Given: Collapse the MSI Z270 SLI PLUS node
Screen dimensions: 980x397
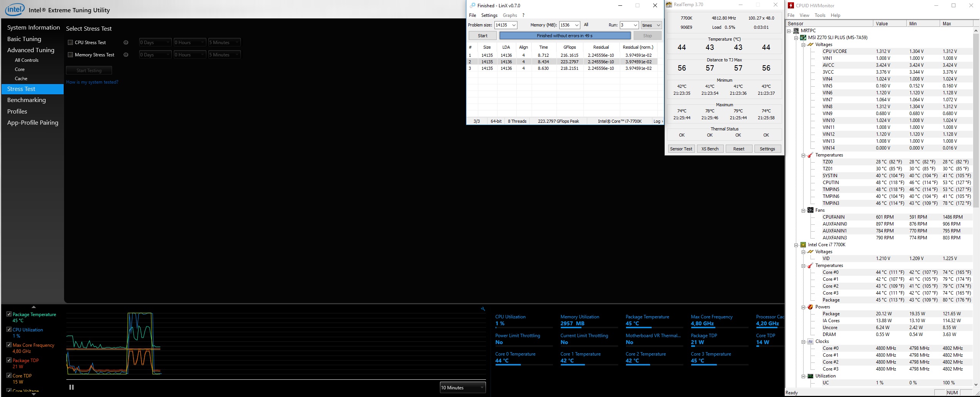Looking at the screenshot, I should [796, 38].
